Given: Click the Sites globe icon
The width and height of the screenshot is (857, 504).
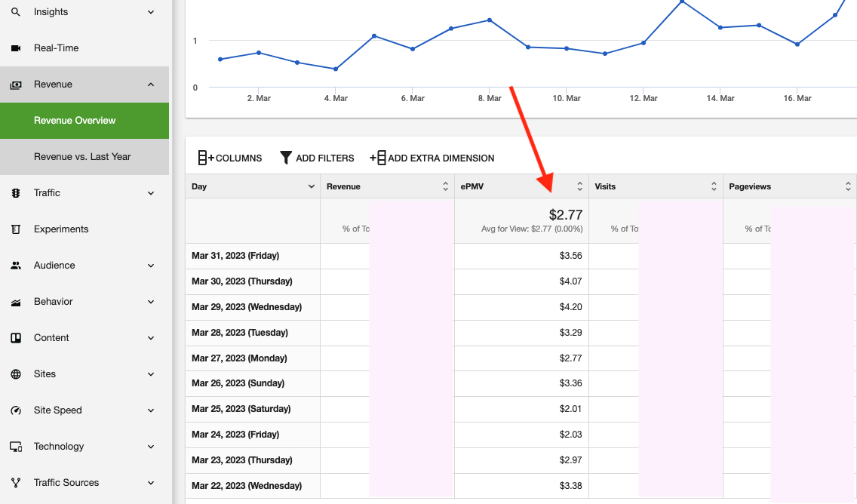Looking at the screenshot, I should tap(16, 374).
